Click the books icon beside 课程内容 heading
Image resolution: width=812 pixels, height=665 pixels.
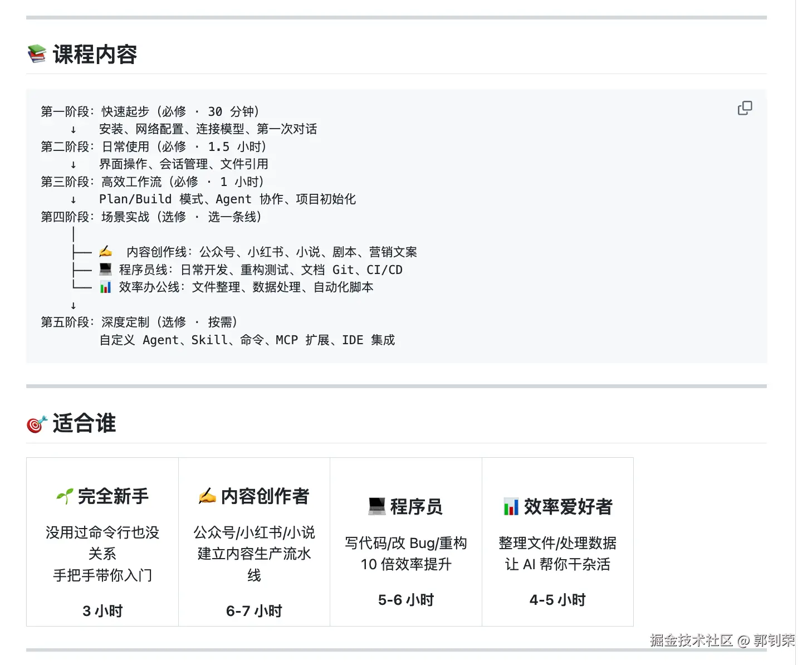[x=36, y=53]
